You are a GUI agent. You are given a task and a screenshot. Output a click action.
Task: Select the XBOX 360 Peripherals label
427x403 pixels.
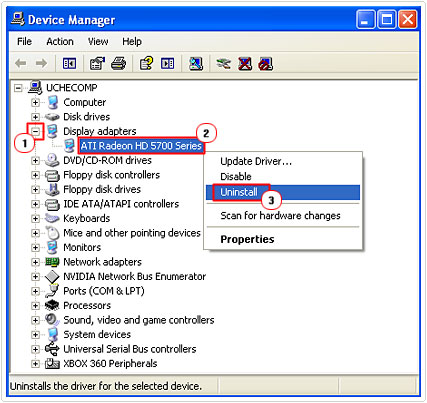(x=110, y=363)
